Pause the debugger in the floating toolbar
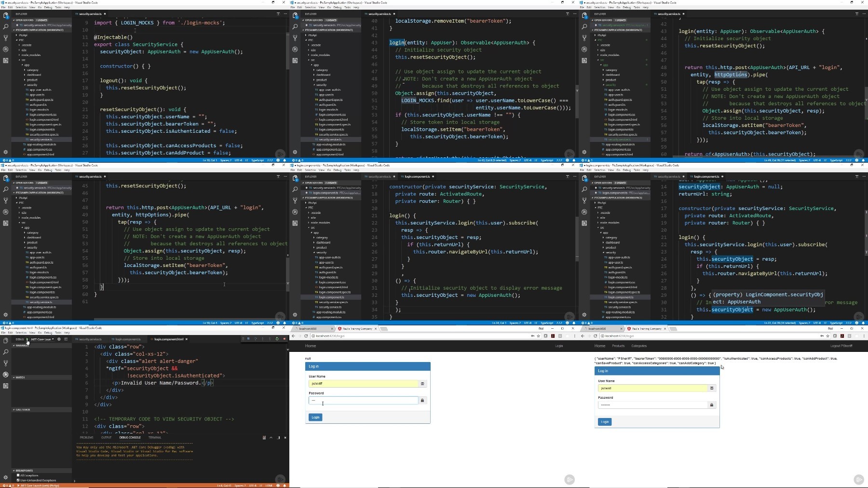The height and width of the screenshot is (488, 868). tap(248, 339)
